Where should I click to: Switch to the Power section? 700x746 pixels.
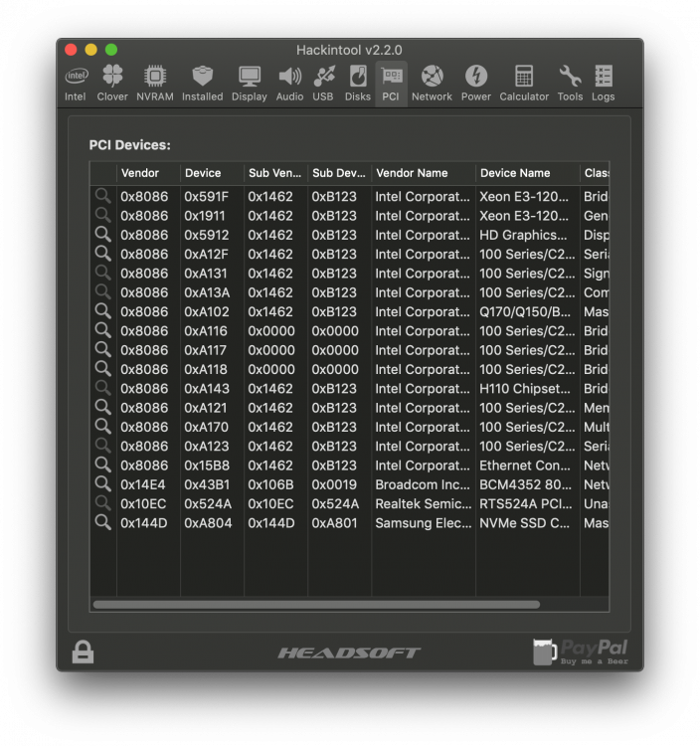click(x=476, y=84)
